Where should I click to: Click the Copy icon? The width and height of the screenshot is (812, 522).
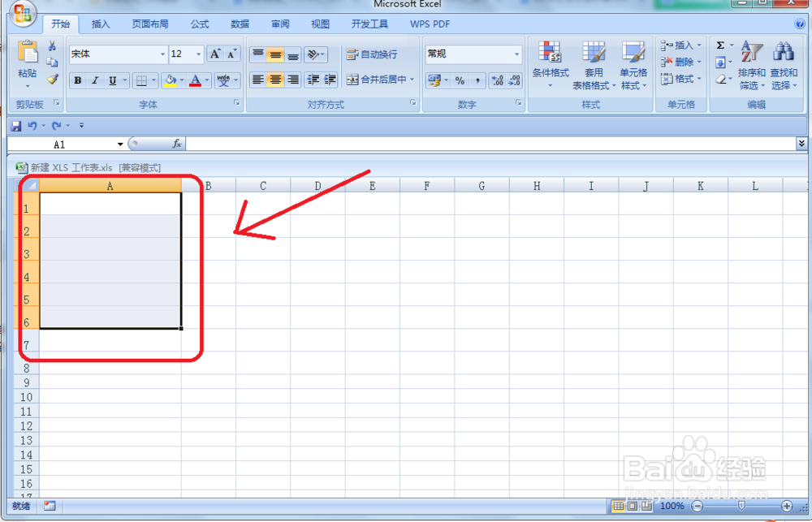52,63
